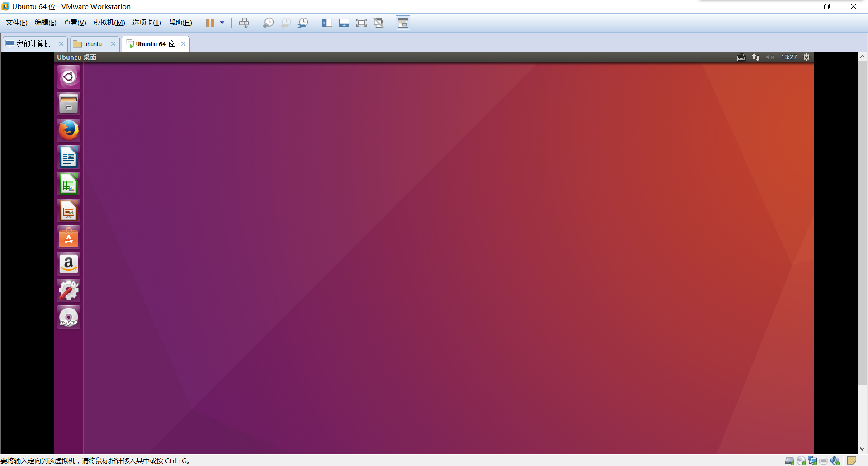Click the hard disk status icon
The image size is (868, 466).
pos(790,461)
